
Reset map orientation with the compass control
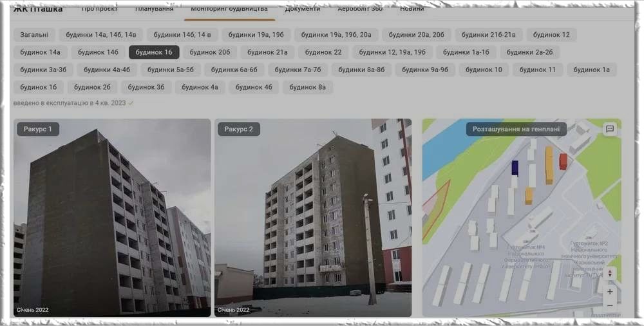coord(609,274)
